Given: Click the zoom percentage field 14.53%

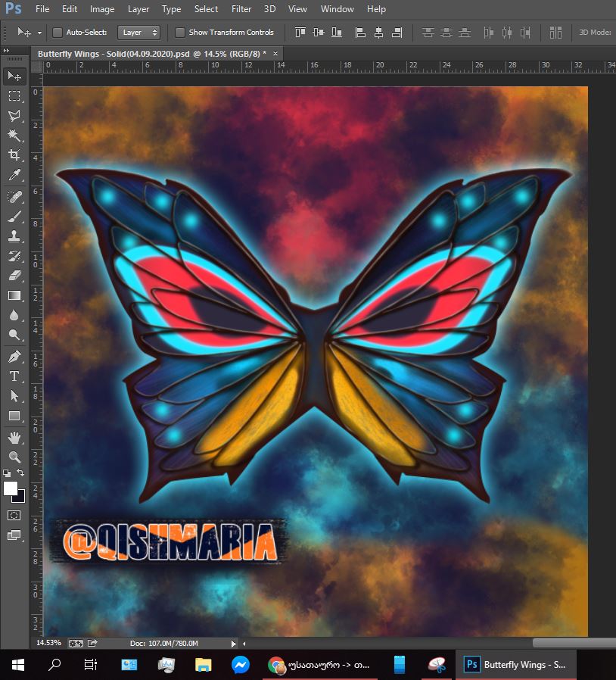Looking at the screenshot, I should pyautogui.click(x=48, y=643).
